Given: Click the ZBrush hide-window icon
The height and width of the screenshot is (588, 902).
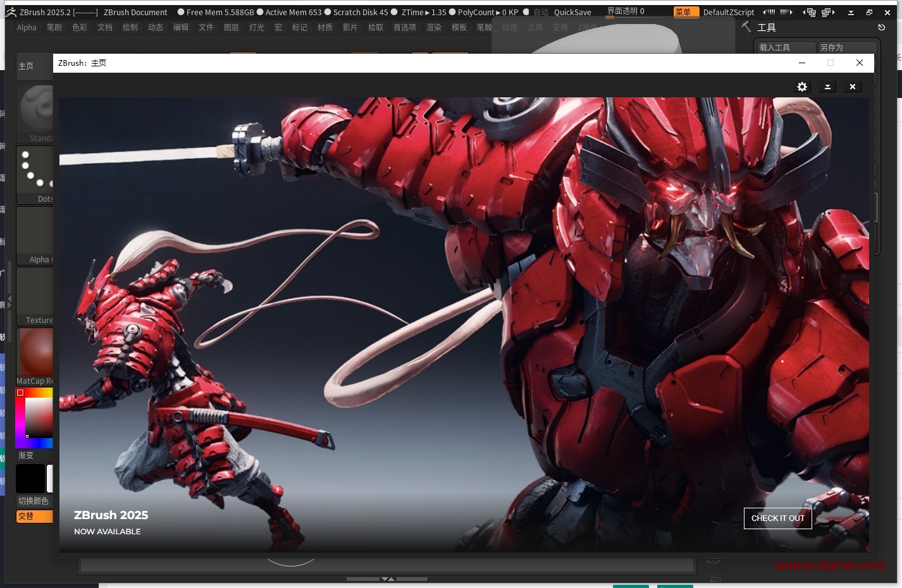Looking at the screenshot, I should coord(851,12).
